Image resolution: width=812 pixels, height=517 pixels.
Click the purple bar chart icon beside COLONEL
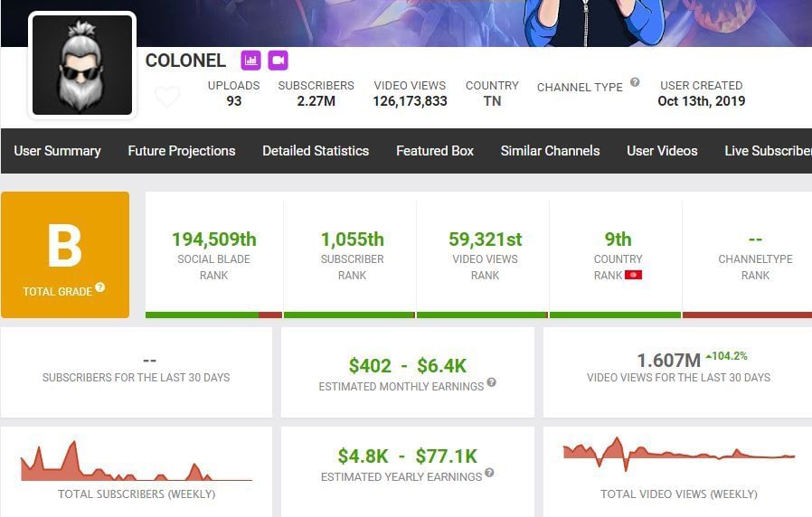coord(250,61)
